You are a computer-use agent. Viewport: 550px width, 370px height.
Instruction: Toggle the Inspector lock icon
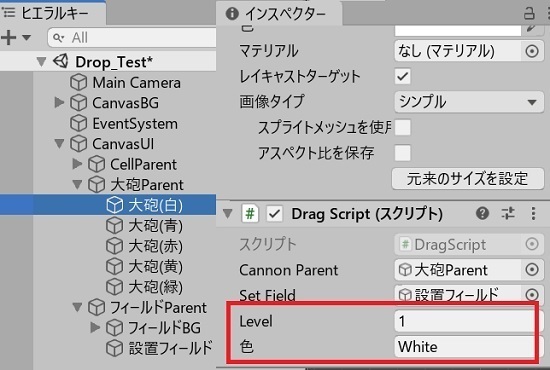[x=529, y=13]
